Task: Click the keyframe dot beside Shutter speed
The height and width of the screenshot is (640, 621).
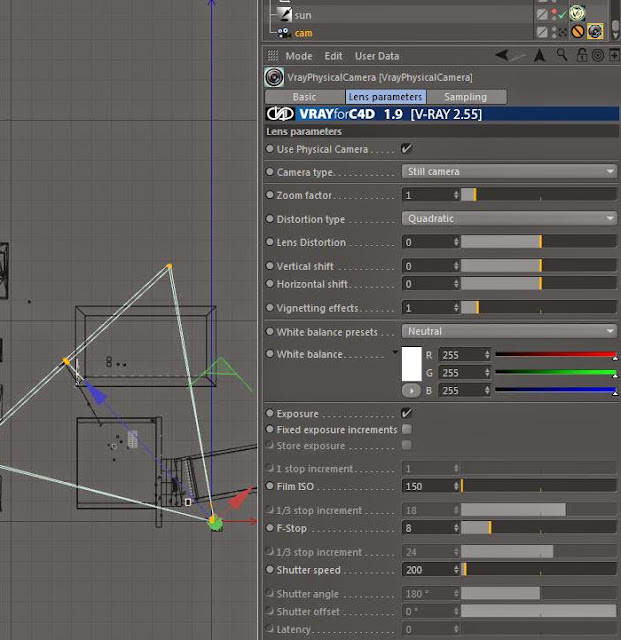Action: click(x=270, y=569)
